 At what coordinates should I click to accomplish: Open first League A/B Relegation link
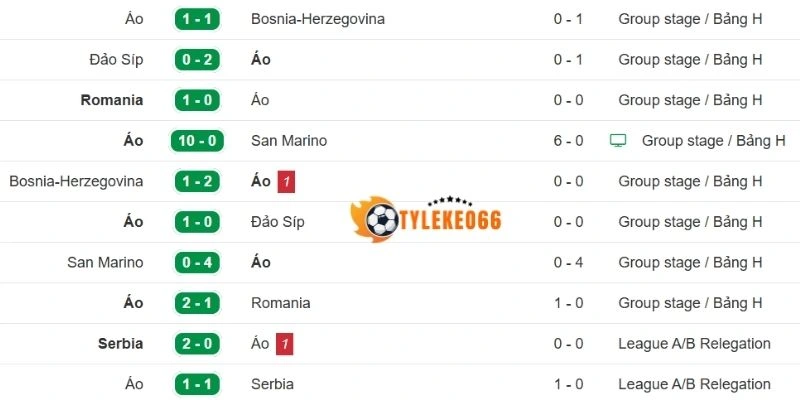click(694, 344)
